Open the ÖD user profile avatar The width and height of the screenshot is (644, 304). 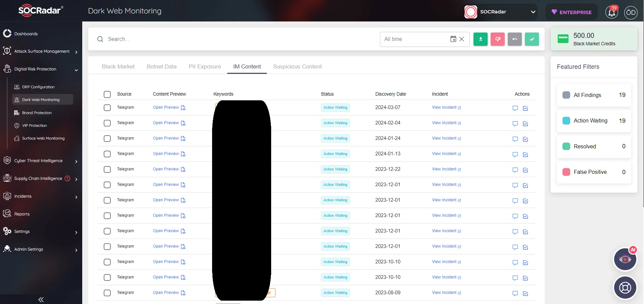point(631,13)
